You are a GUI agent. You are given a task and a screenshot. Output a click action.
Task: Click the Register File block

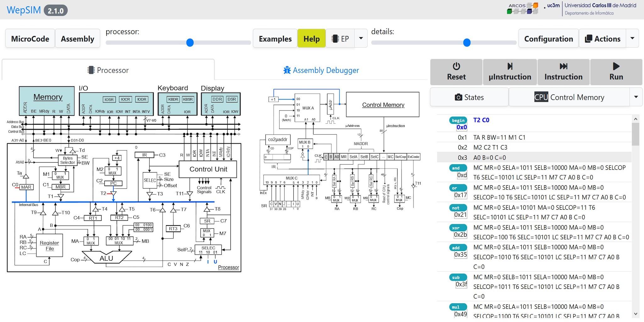pos(50,246)
